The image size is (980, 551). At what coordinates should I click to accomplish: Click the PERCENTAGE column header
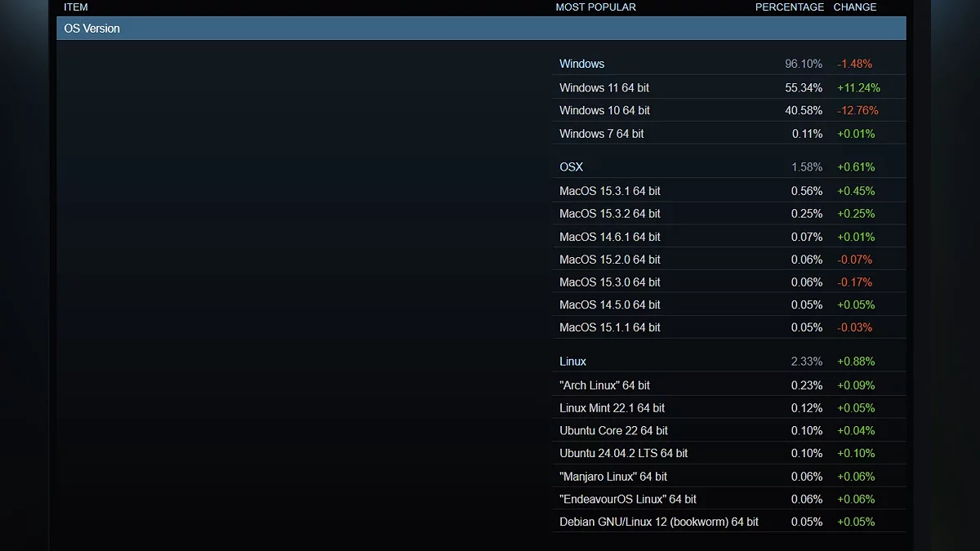coord(789,7)
